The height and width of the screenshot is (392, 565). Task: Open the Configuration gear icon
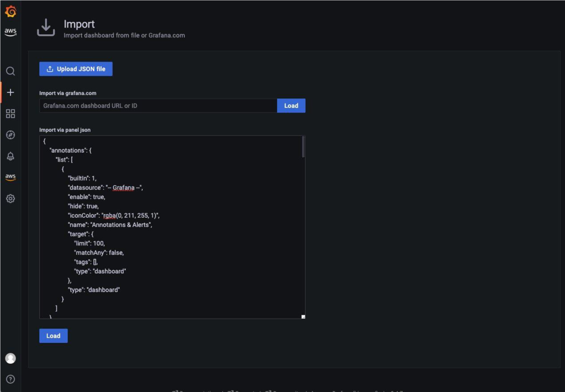tap(10, 198)
